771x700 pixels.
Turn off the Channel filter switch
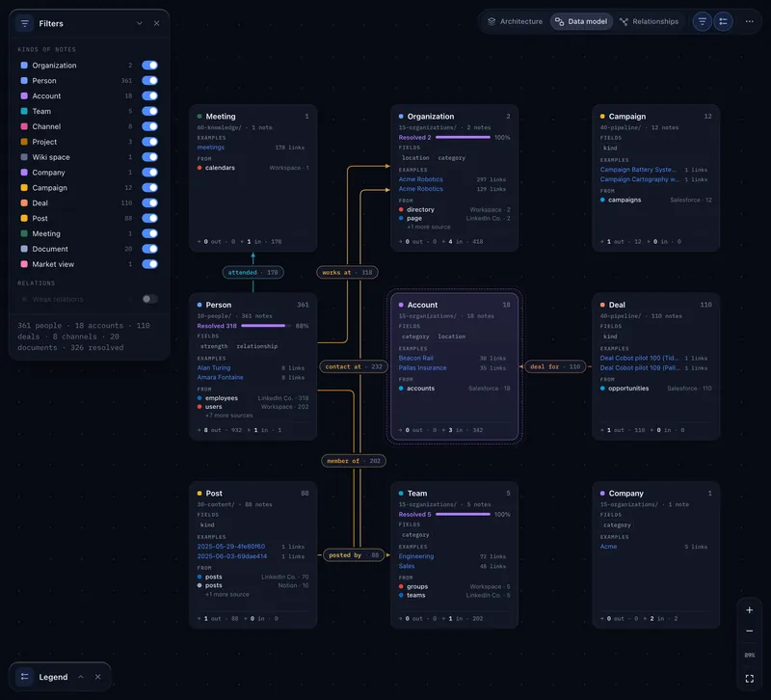click(149, 126)
